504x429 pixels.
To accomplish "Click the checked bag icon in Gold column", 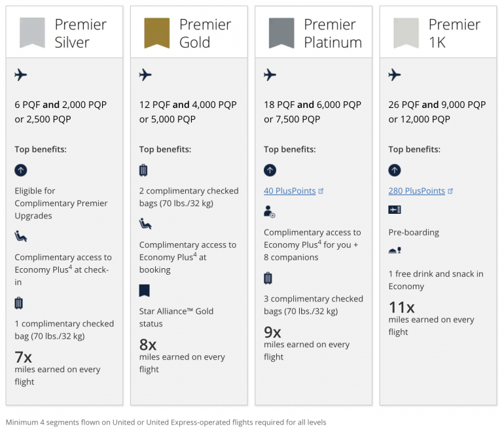I will point(144,170).
